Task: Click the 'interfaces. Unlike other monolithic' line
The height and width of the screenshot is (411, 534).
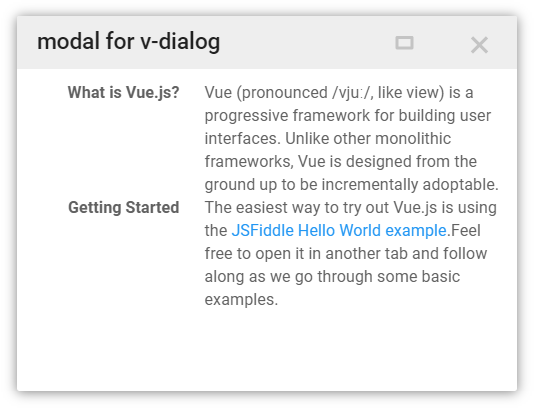Action: (x=328, y=139)
